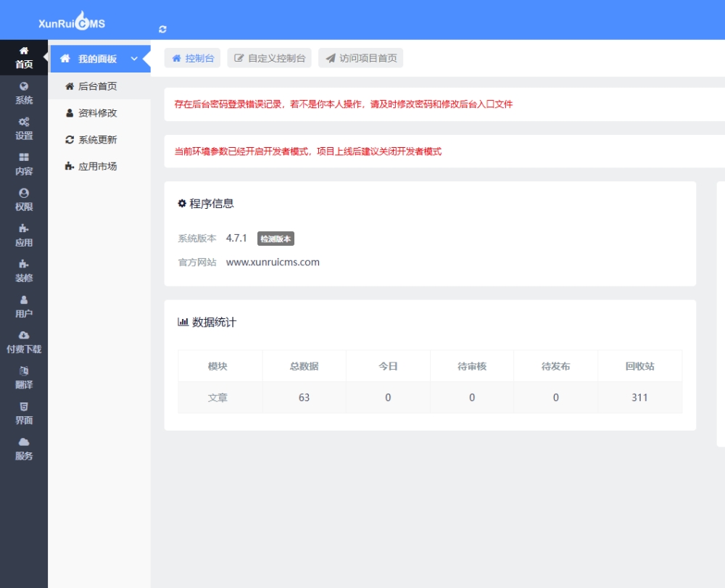Screen dimensions: 725x588
Task: Click the refresh icon in the top header
Action: point(162,29)
